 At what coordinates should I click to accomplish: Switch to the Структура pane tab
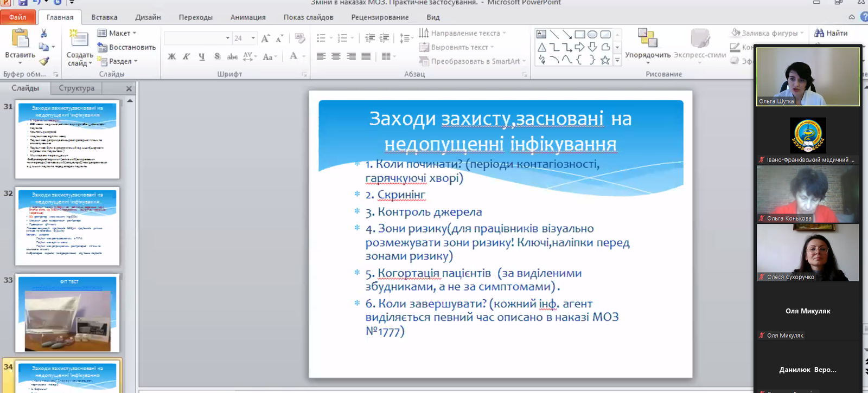click(76, 88)
